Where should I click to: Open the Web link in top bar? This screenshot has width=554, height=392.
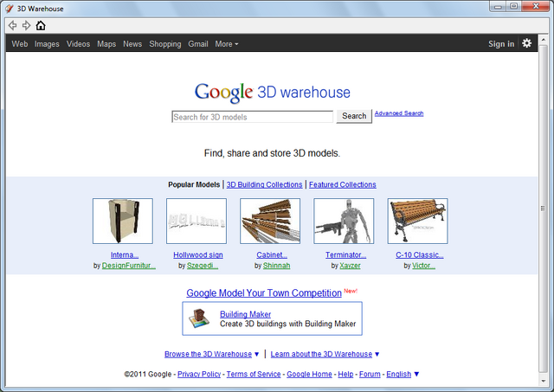click(x=19, y=44)
